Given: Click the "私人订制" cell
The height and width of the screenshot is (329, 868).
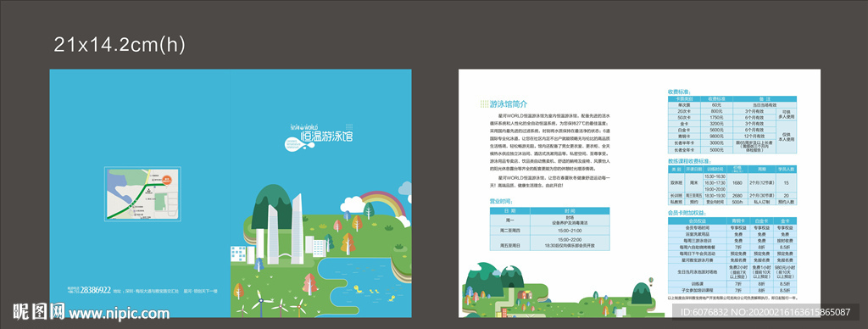Looking at the screenshot, I should pos(762,202).
